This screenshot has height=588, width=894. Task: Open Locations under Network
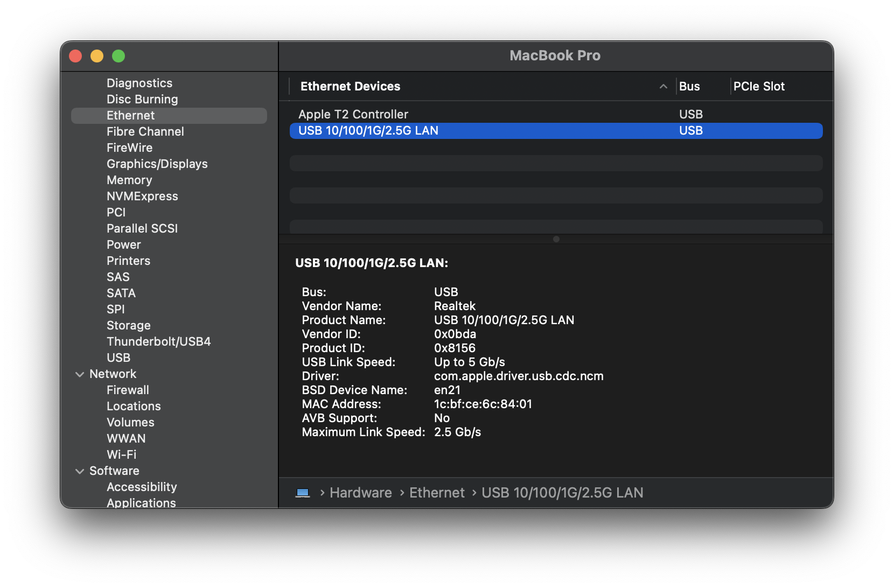[134, 406]
